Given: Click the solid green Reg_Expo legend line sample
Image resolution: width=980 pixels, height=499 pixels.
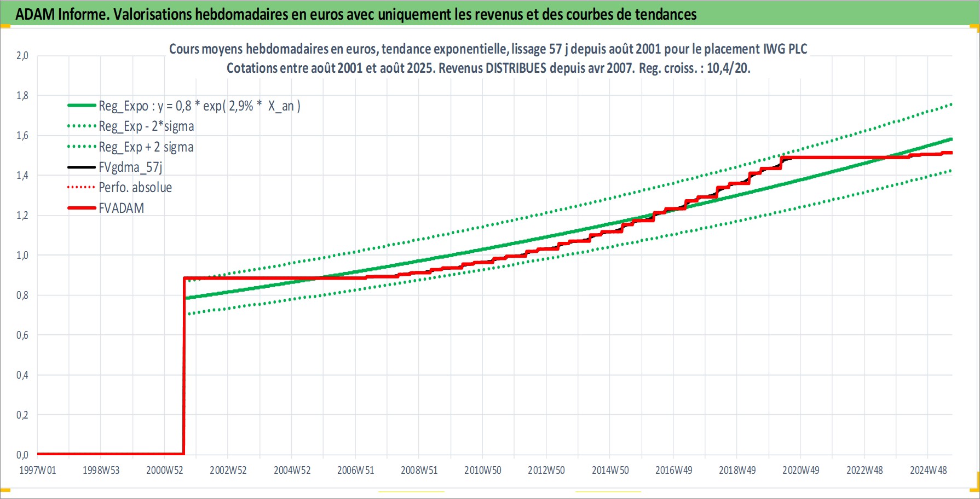Looking at the screenshot, I should coord(82,106).
